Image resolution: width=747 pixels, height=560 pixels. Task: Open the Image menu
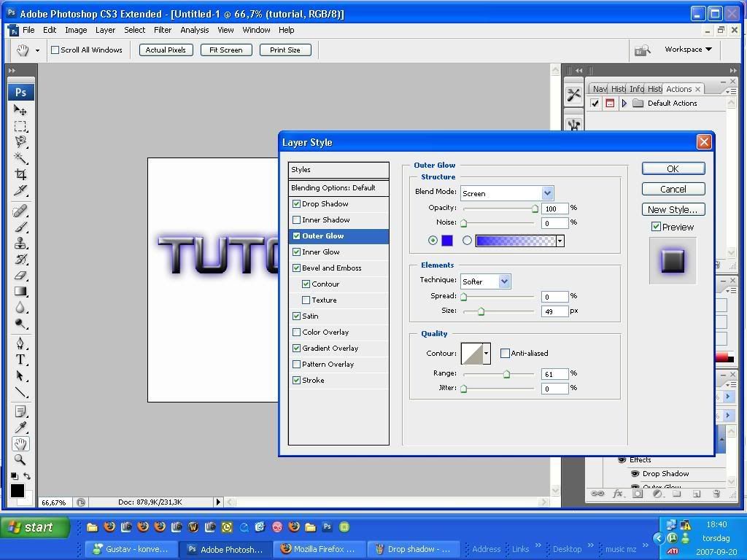[76, 30]
